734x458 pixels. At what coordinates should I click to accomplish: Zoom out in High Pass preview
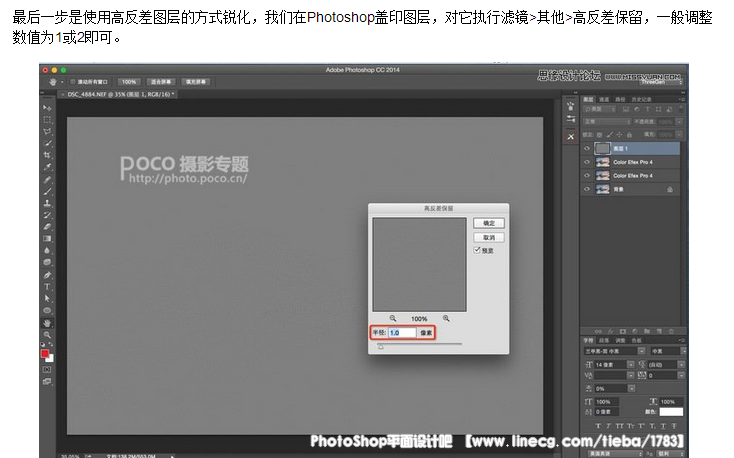[x=393, y=318]
